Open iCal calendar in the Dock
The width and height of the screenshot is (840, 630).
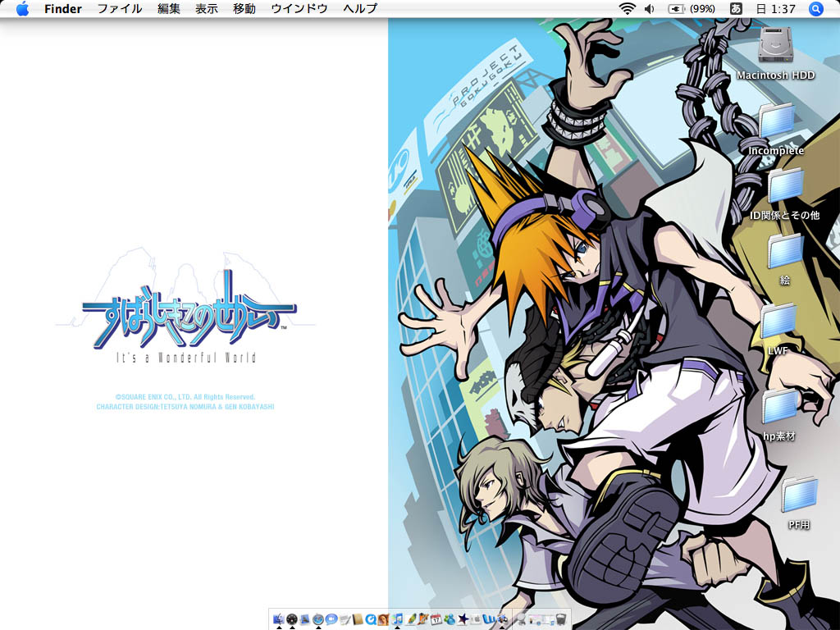[436, 619]
